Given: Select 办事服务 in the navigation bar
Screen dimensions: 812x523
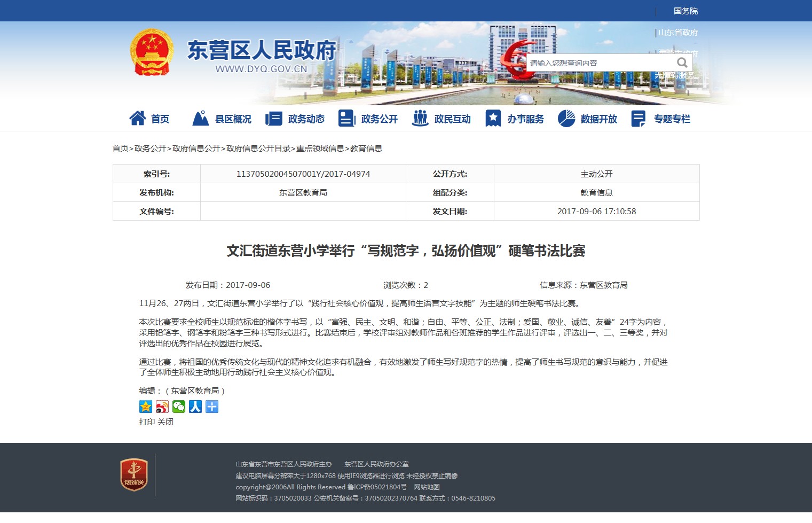Looking at the screenshot, I should [x=515, y=119].
